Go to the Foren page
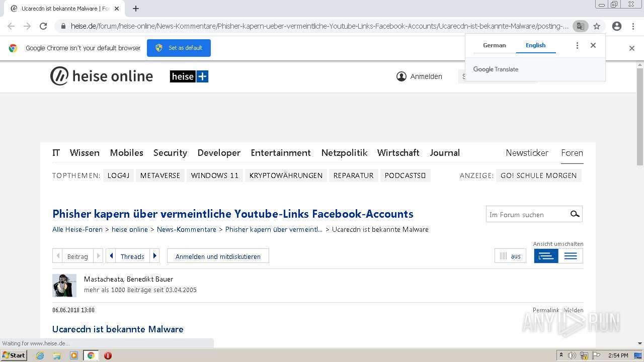The width and height of the screenshot is (644, 362). (572, 153)
